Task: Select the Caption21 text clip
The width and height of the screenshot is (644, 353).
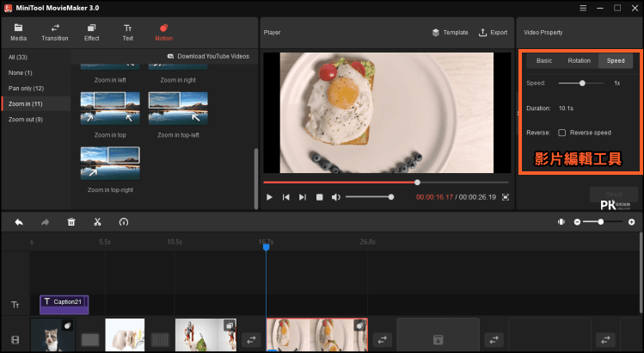Action: click(x=64, y=305)
